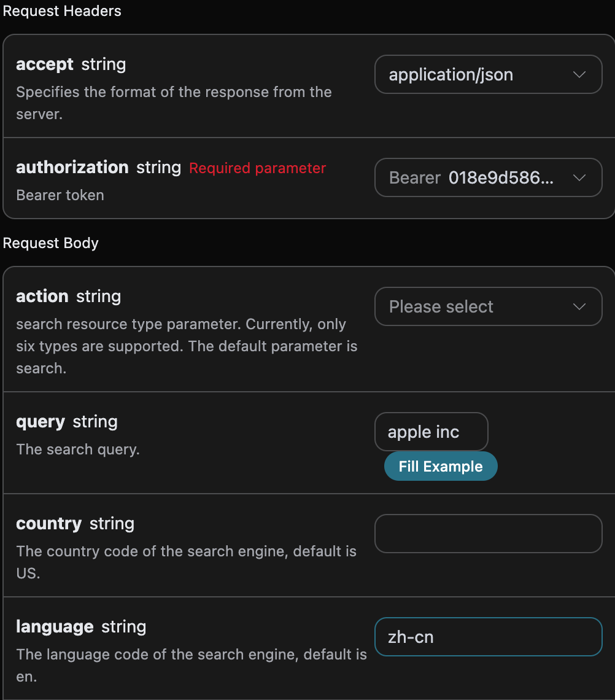
Task: Click the 'accept' parameter name
Action: [x=45, y=64]
